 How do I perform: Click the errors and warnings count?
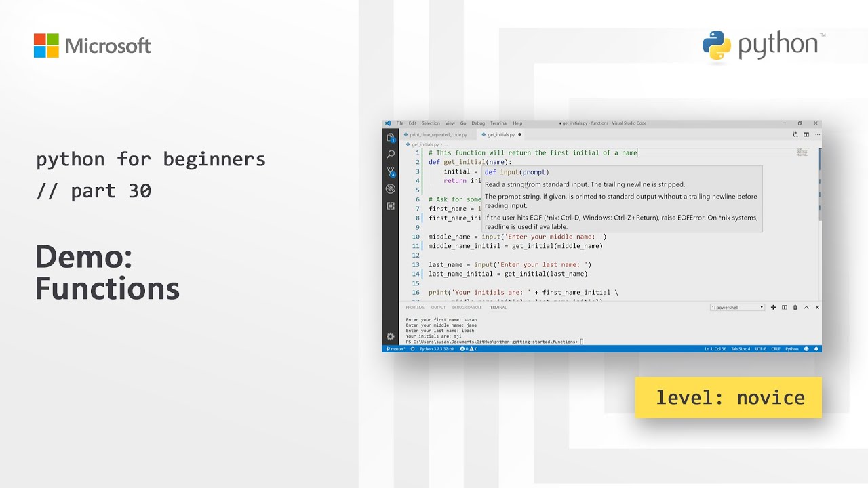click(469, 349)
